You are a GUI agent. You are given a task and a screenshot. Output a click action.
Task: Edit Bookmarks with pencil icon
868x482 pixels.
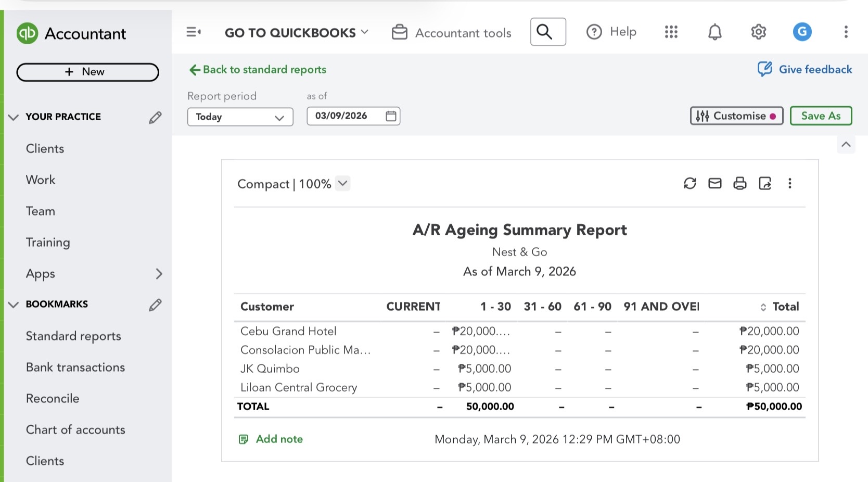click(x=155, y=305)
